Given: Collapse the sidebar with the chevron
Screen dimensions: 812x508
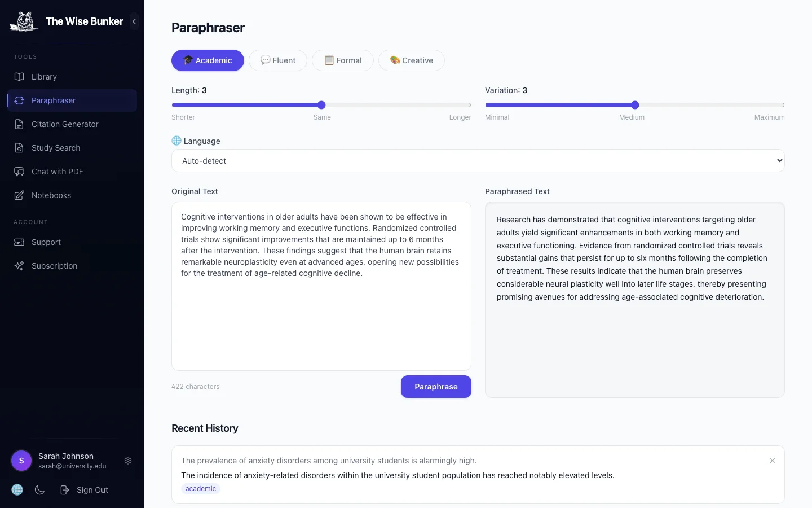Looking at the screenshot, I should (134, 21).
